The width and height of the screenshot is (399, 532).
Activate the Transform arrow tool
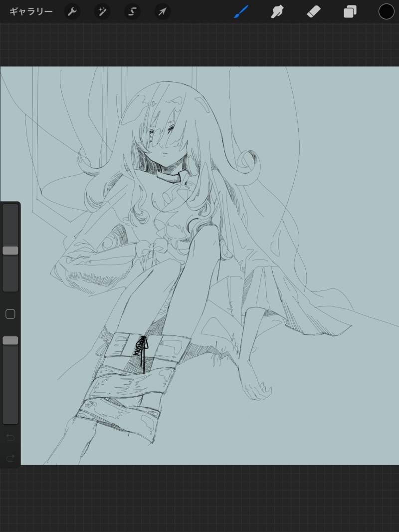163,12
